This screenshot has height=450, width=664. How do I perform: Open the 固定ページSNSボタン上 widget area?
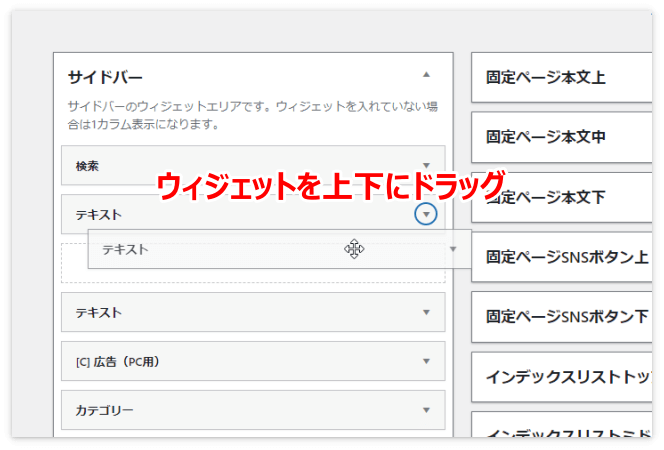562,257
